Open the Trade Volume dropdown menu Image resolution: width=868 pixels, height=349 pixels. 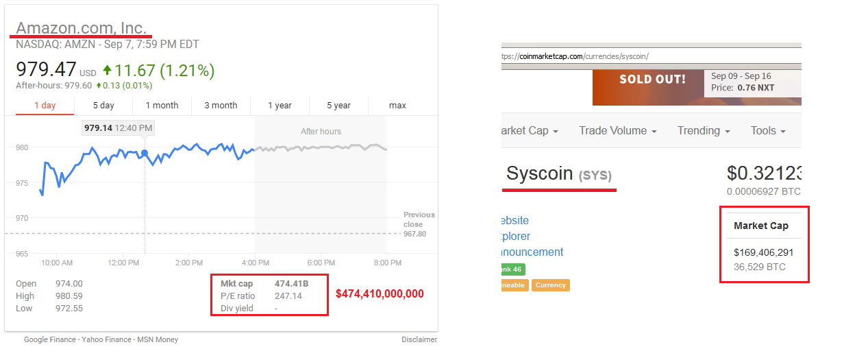coord(618,130)
